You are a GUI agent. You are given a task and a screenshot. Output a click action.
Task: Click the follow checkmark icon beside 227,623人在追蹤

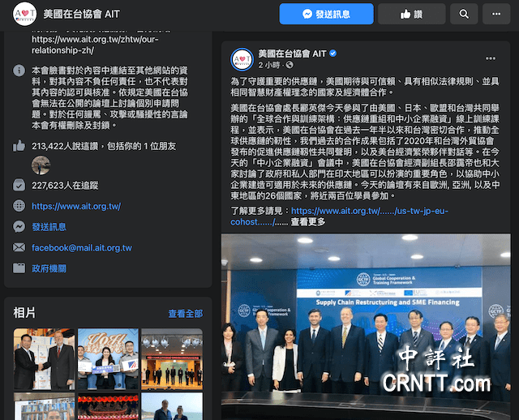click(19, 185)
